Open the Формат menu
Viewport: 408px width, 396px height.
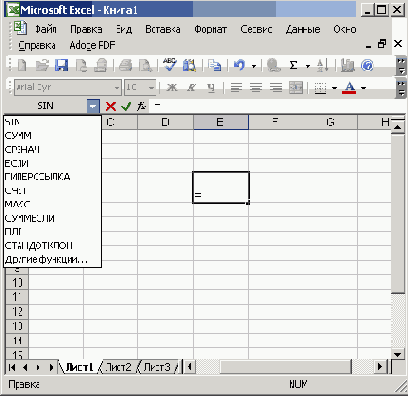(210, 29)
